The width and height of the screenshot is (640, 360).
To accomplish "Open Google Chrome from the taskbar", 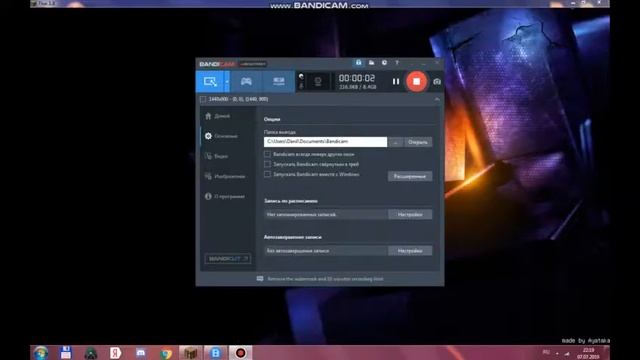I will (166, 353).
